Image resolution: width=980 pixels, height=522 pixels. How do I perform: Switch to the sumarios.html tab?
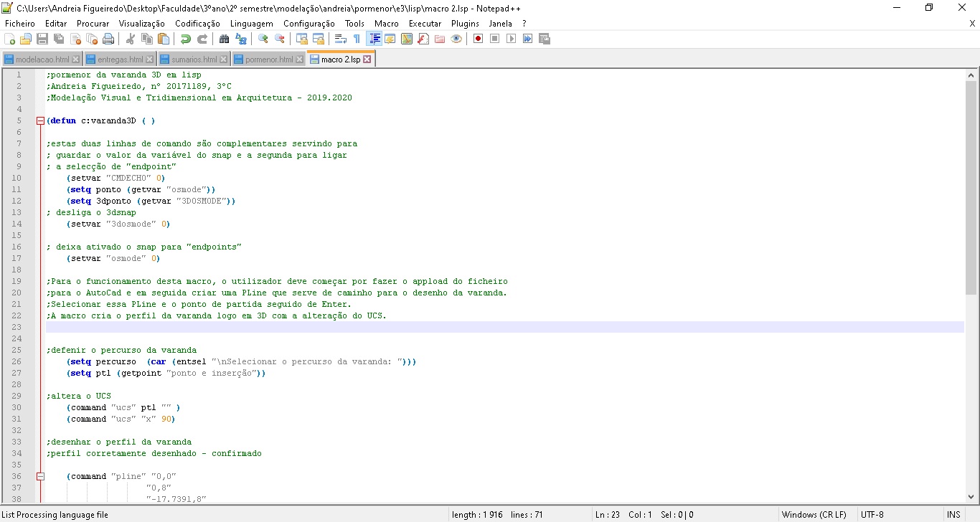click(194, 60)
